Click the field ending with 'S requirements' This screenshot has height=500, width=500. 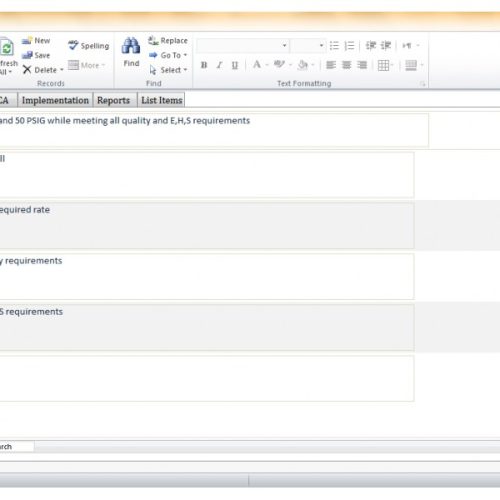pos(207,327)
